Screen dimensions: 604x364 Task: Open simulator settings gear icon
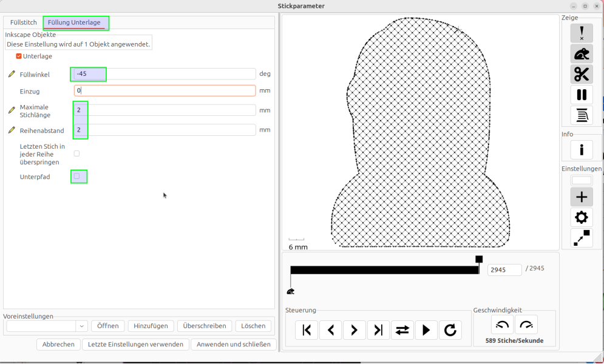582,217
